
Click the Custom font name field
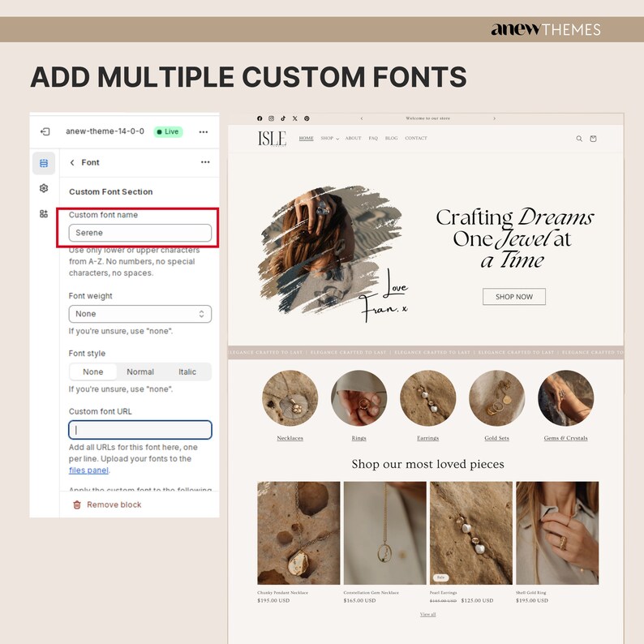tap(140, 233)
